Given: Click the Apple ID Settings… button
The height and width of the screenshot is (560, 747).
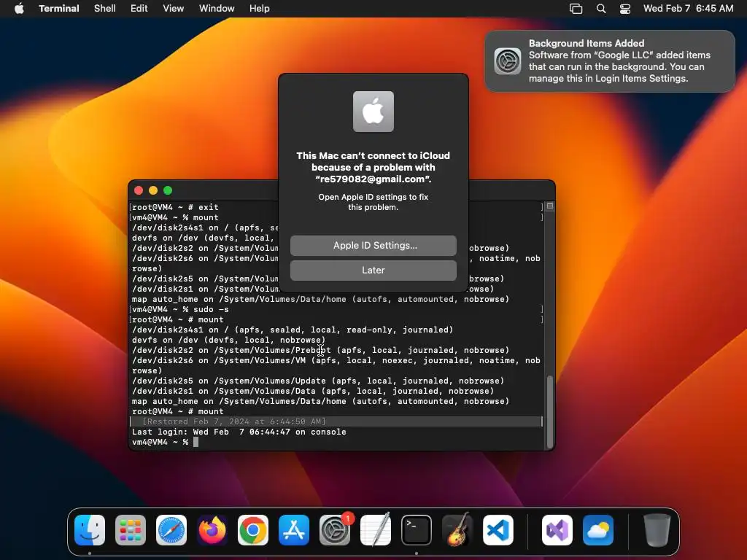Looking at the screenshot, I should [373, 246].
